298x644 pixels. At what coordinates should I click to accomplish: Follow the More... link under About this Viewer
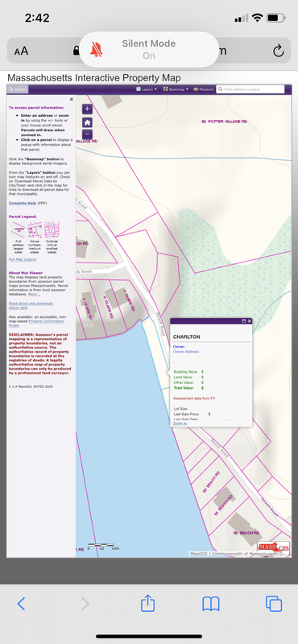(x=34, y=295)
